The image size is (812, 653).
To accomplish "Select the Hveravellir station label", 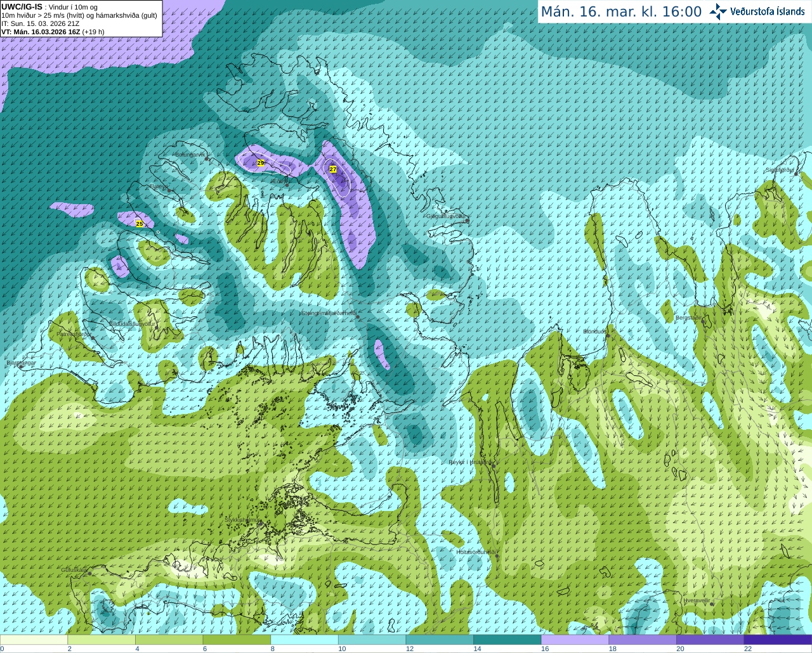I will click(x=697, y=600).
